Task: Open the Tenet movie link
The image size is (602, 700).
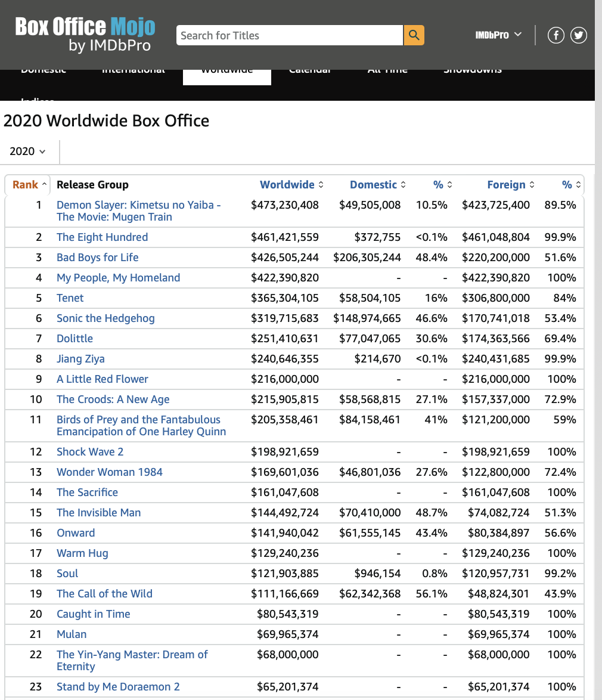Action: pyautogui.click(x=70, y=298)
